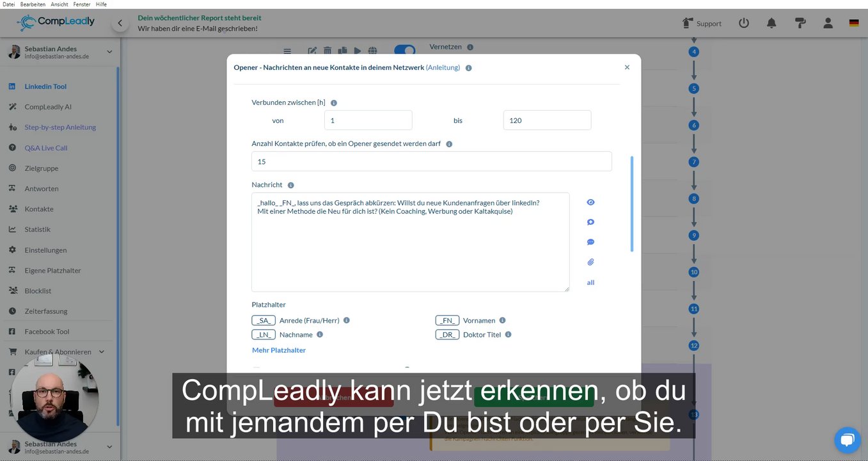Click the play icon in campaign toolbar
868x461 pixels.
(x=358, y=51)
